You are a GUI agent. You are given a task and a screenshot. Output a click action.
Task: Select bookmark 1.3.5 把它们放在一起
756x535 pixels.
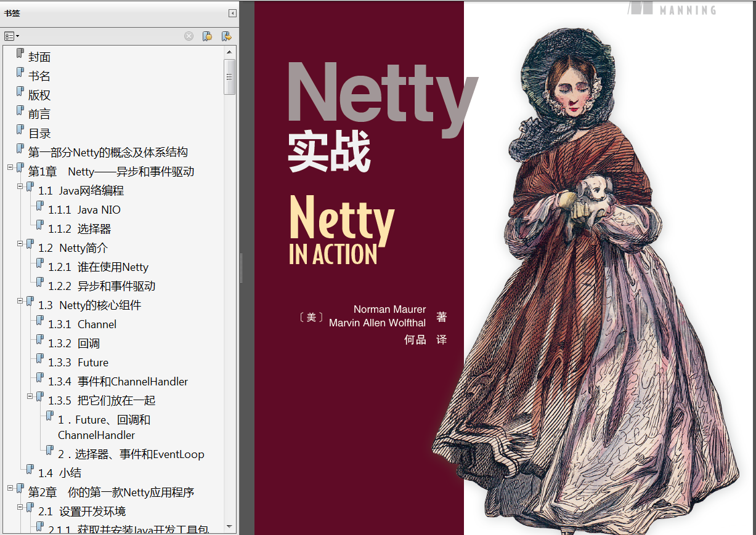pos(102,401)
